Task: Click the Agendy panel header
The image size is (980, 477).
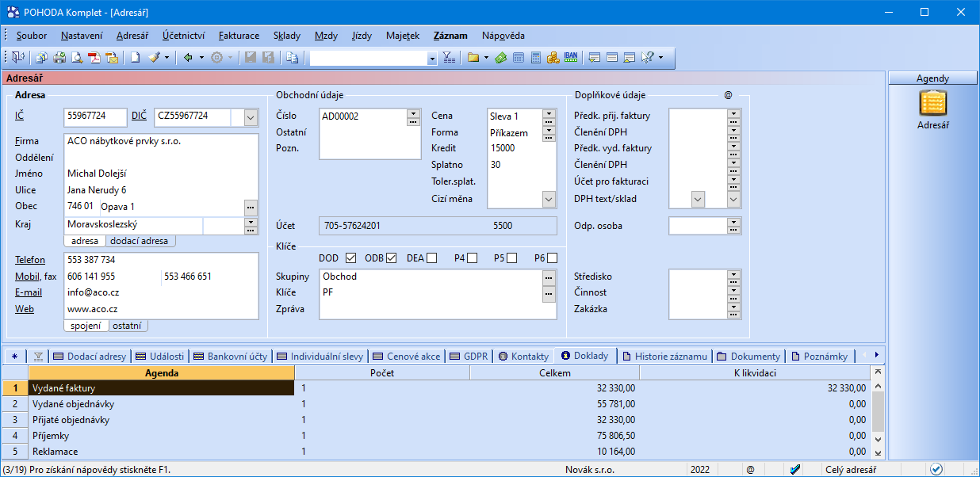Action: coord(933,78)
